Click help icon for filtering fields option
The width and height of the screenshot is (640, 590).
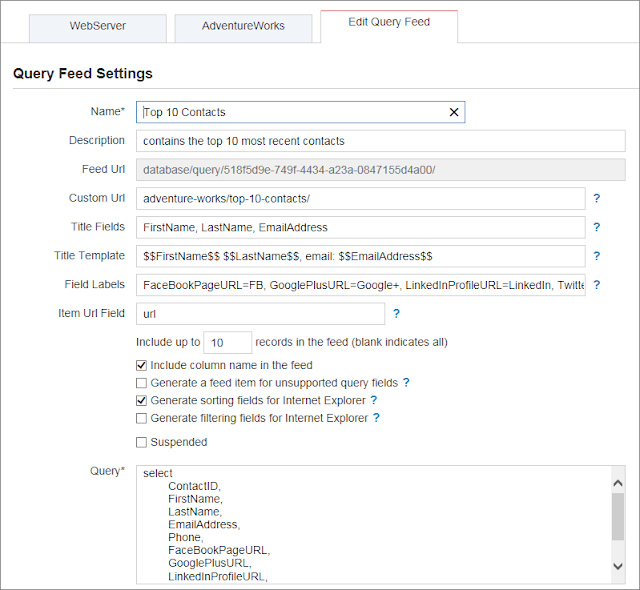click(x=377, y=418)
